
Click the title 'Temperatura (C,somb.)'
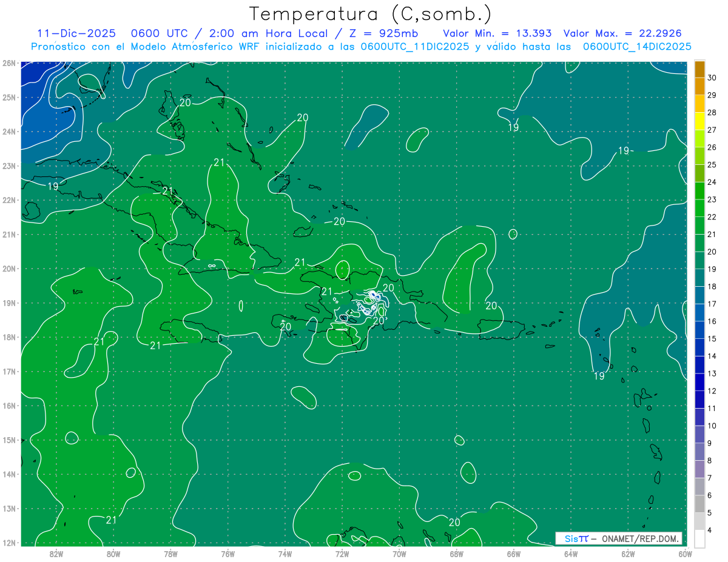coord(371,14)
